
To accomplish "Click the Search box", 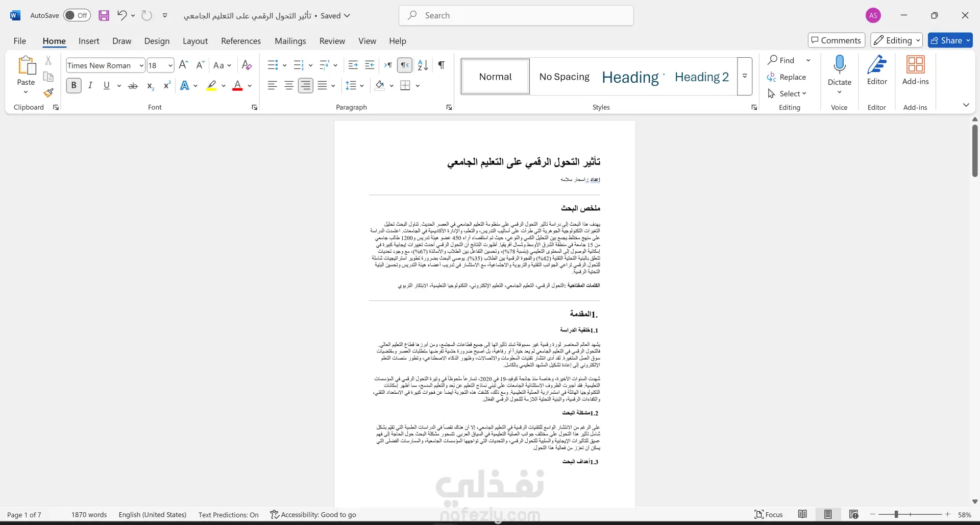I will (x=517, y=15).
